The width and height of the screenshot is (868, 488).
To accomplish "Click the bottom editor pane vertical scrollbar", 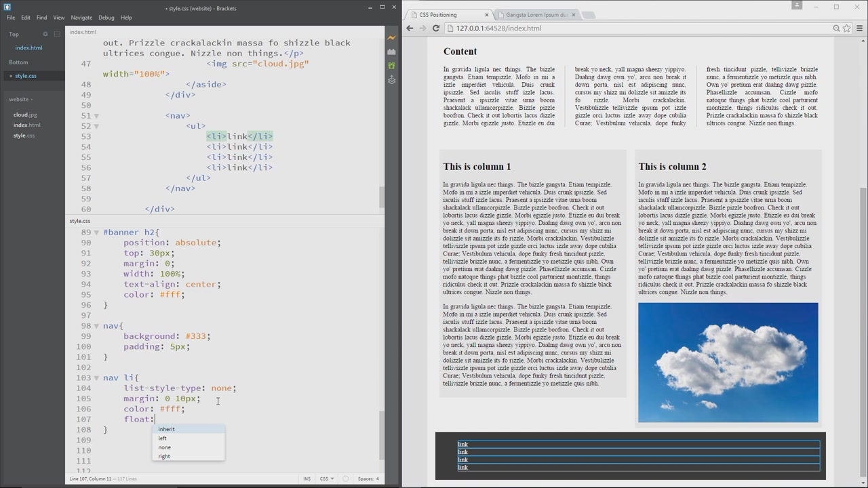I will [382, 436].
